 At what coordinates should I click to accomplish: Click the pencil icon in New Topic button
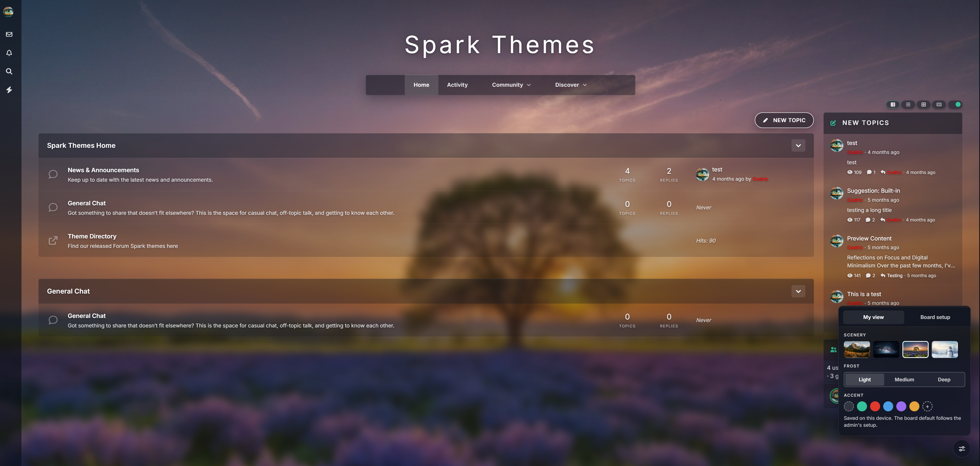tap(766, 120)
